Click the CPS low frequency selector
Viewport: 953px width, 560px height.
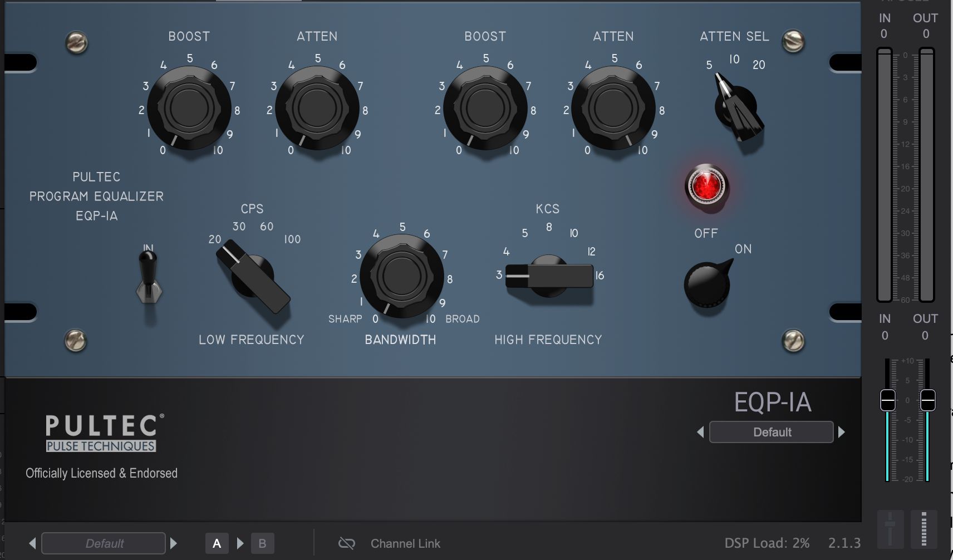pos(253,276)
